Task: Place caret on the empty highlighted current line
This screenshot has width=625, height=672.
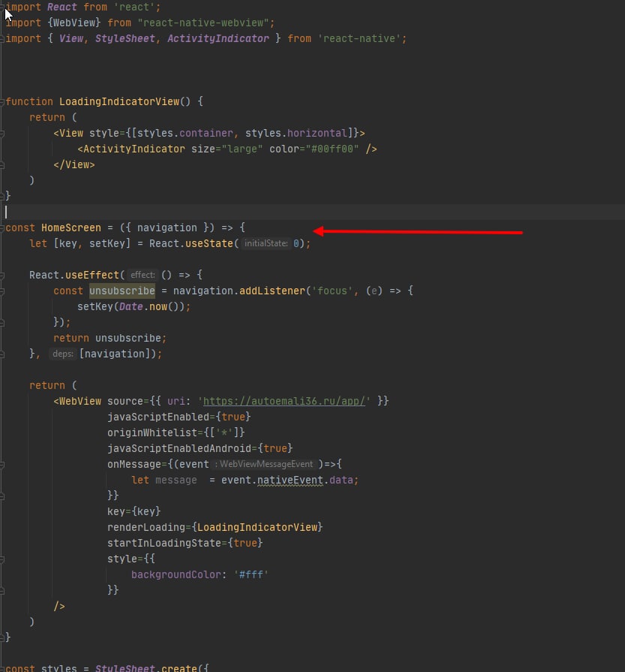Action: 312,212
